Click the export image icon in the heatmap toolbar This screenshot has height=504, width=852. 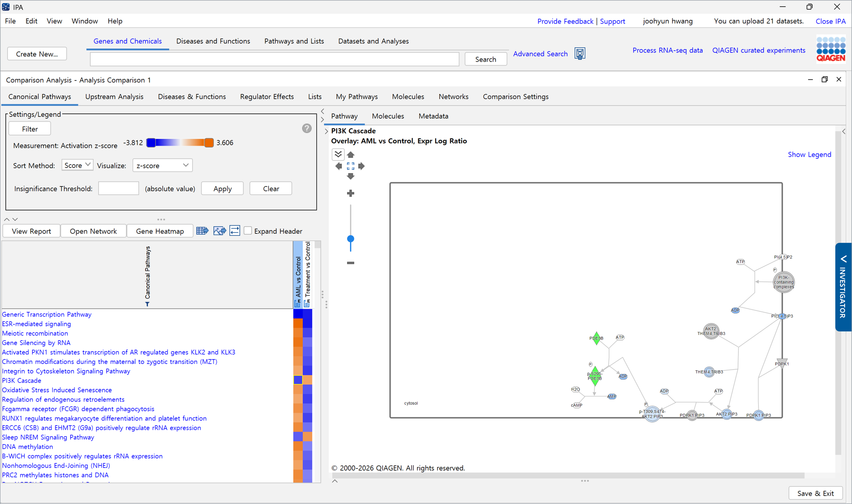coord(219,231)
